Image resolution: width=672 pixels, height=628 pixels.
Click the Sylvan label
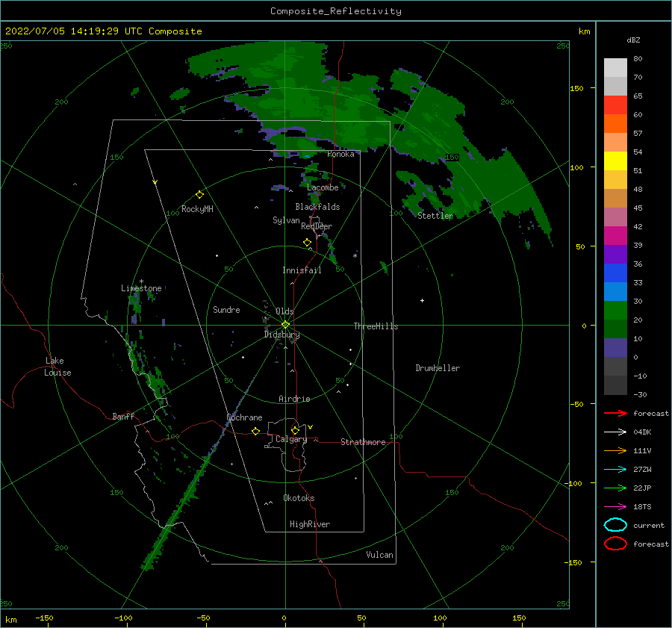(x=286, y=220)
